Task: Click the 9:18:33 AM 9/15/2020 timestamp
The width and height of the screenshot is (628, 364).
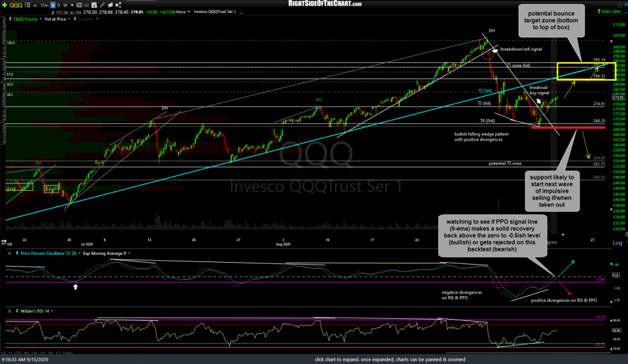Action: pyautogui.click(x=25, y=359)
